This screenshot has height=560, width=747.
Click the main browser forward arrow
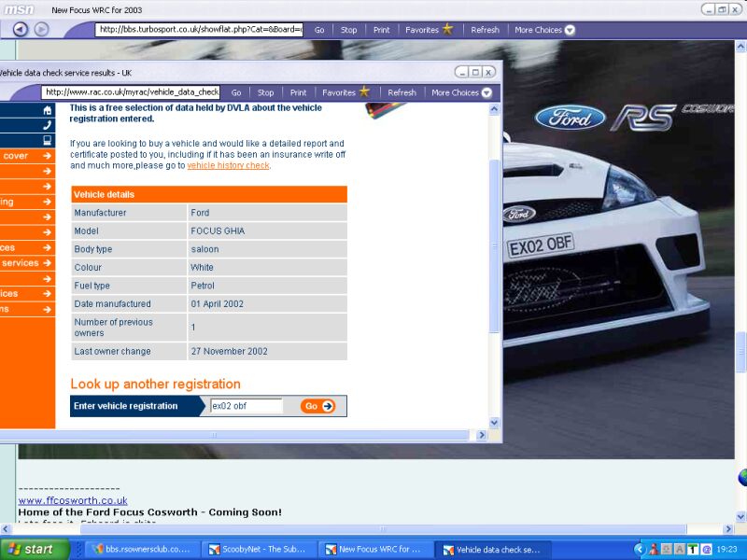pos(42,30)
